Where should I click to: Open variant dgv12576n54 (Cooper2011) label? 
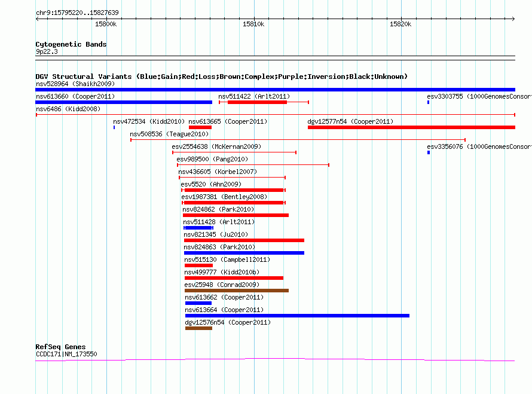228,322
